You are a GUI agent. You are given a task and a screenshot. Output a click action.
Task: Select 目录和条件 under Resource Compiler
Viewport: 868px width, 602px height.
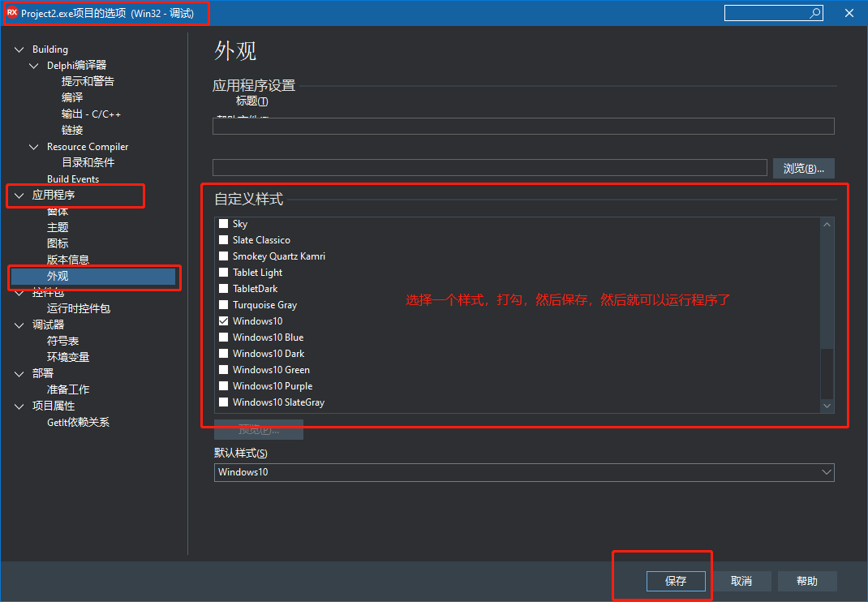(x=88, y=162)
